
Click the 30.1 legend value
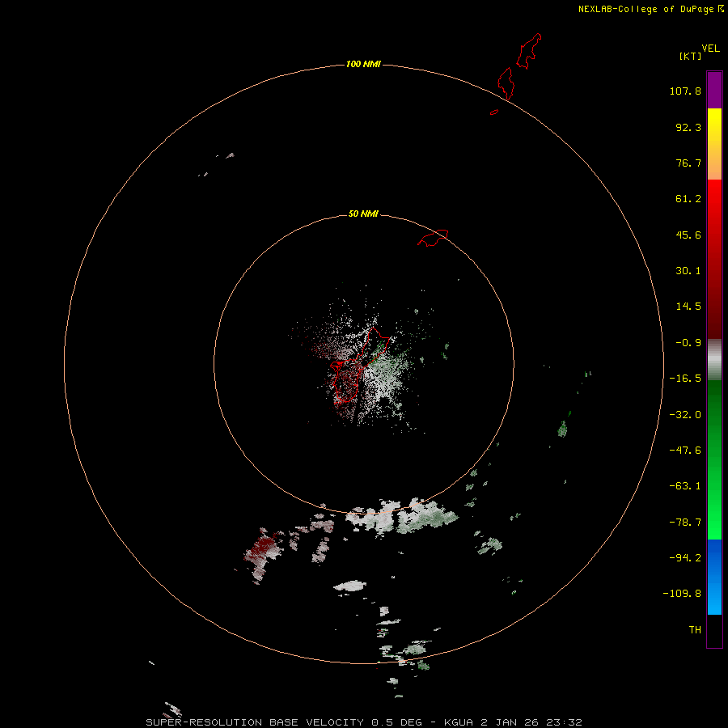click(688, 271)
